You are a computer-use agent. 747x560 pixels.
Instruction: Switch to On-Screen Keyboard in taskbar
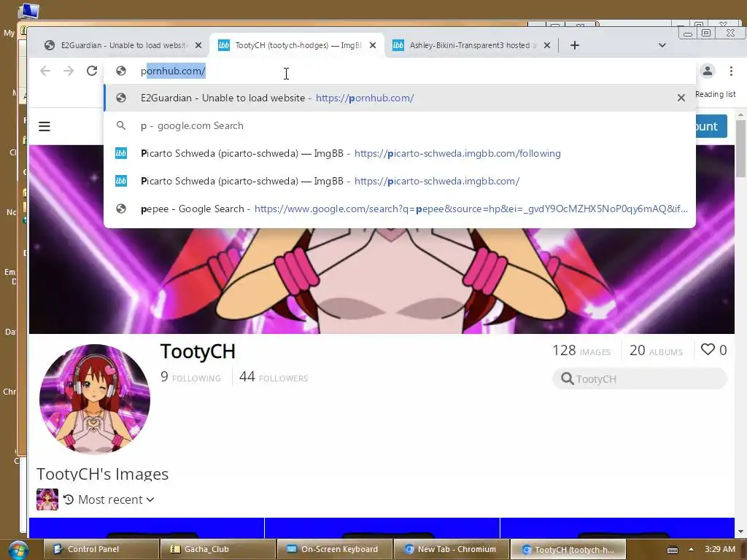[334, 549]
